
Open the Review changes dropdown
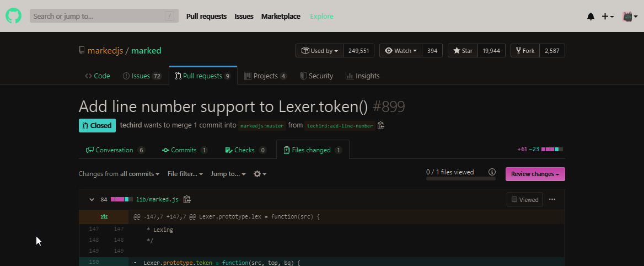tap(535, 174)
